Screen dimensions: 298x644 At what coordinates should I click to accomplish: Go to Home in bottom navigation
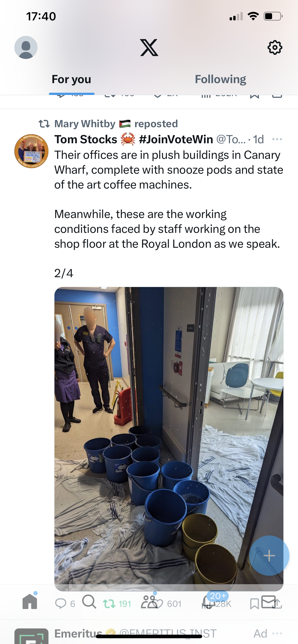pos(30,602)
